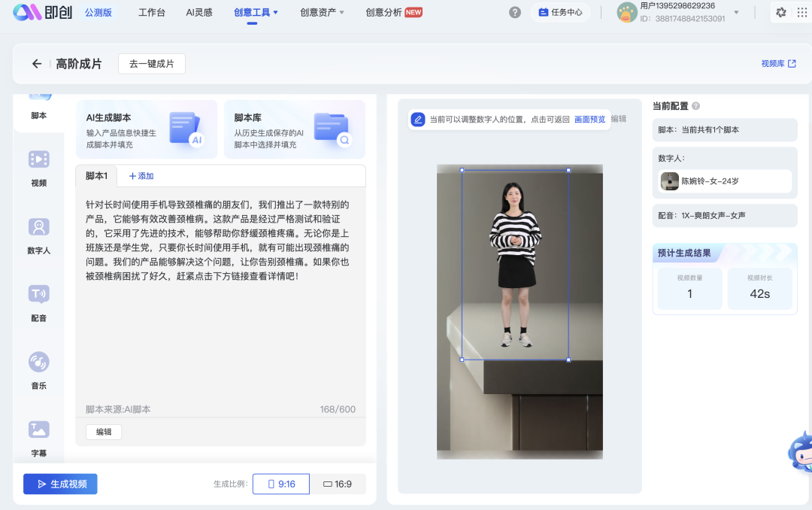This screenshot has height=510, width=812.
Task: Select the 9:16 aspect ratio option
Action: [280, 484]
